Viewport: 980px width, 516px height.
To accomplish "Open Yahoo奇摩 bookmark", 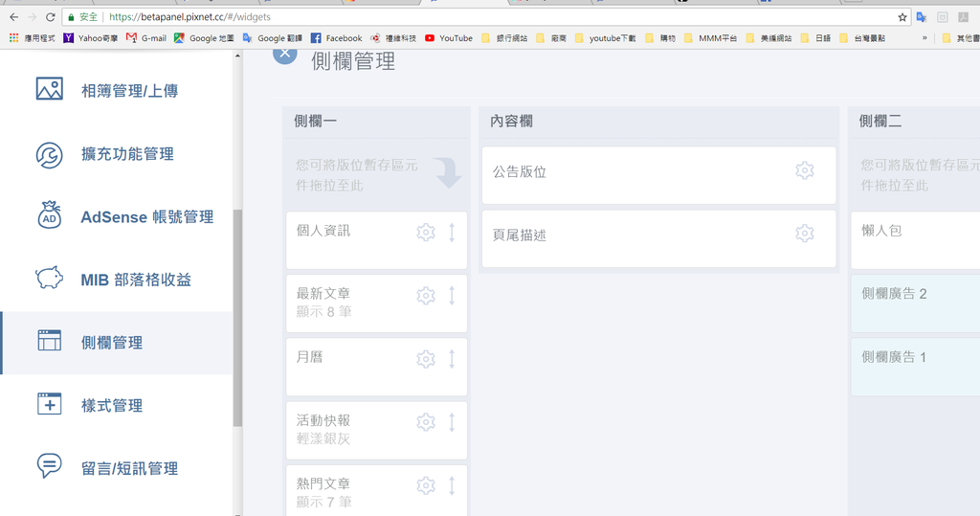I will [91, 38].
